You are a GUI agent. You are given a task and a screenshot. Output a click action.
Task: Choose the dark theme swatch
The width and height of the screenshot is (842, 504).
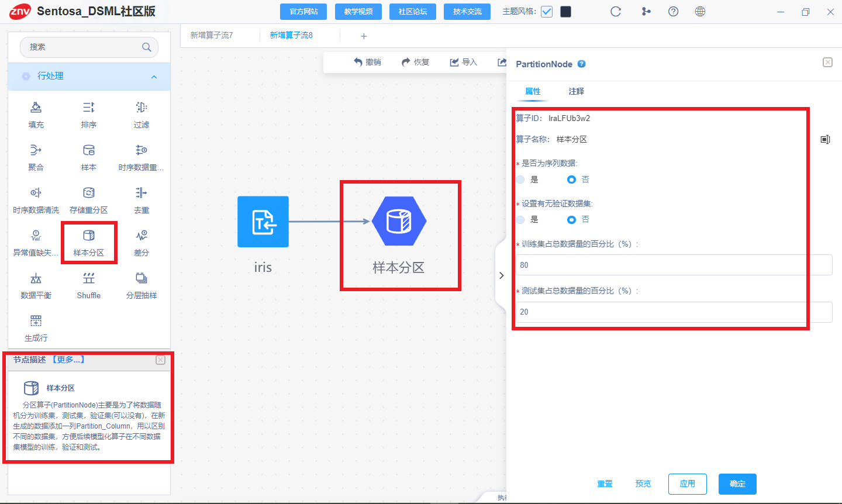pos(565,12)
